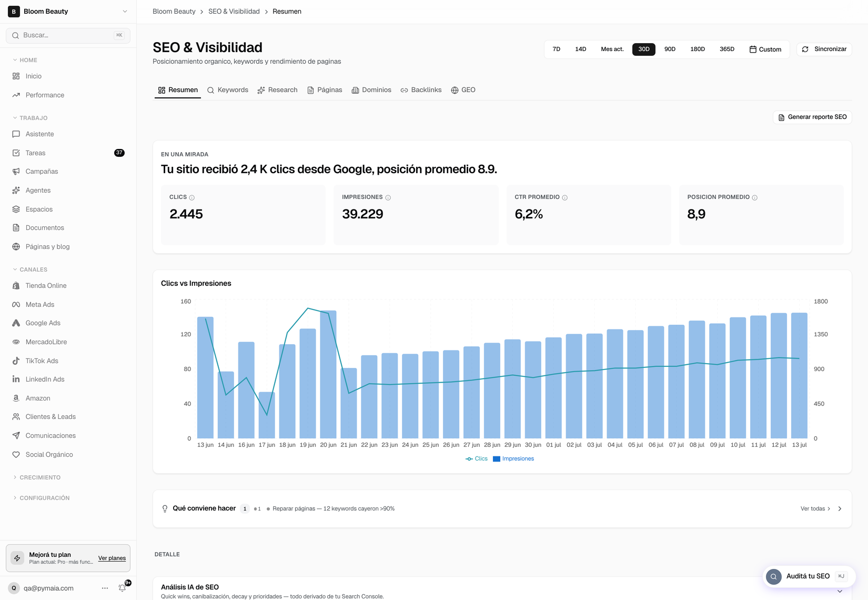Image resolution: width=868 pixels, height=600 pixels.
Task: Open Espacios layers icon
Action: point(16,209)
